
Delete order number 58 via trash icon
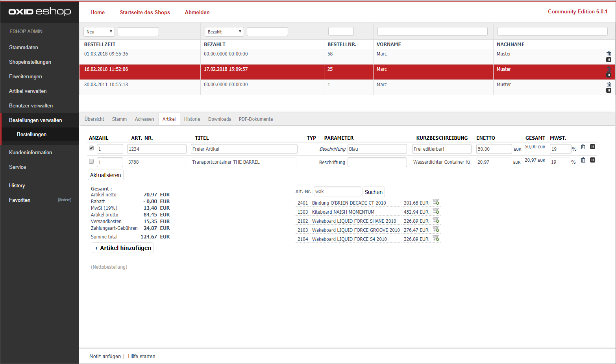click(x=609, y=54)
